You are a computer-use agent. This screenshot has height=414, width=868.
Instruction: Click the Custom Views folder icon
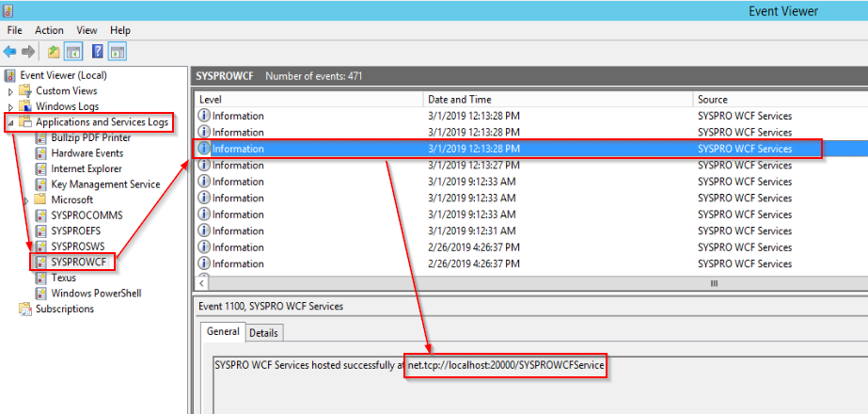pos(24,91)
